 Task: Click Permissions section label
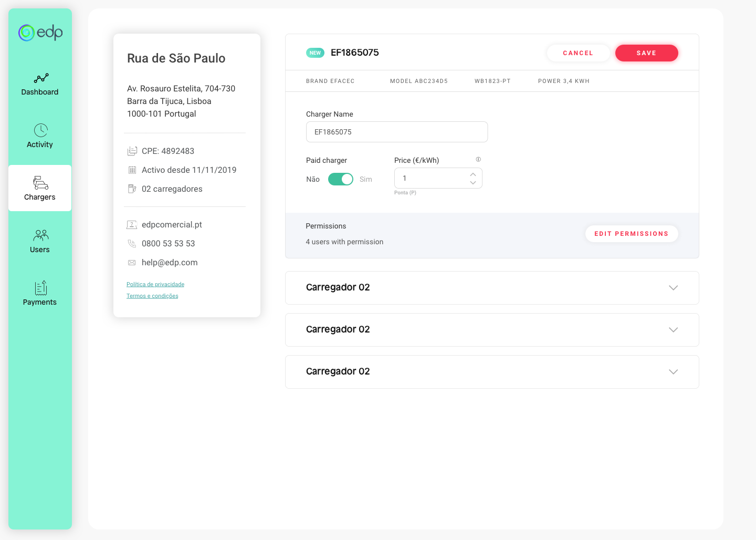click(x=326, y=226)
